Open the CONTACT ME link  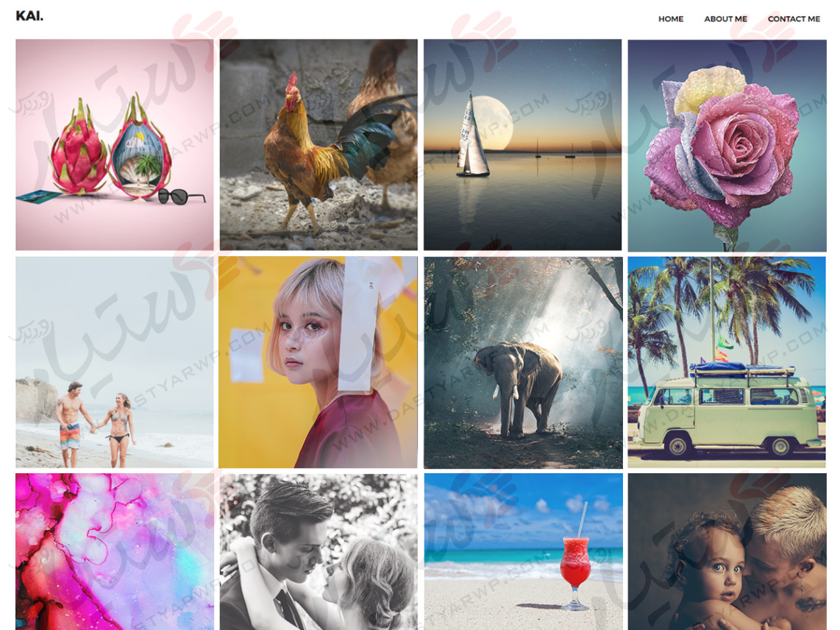[794, 18]
